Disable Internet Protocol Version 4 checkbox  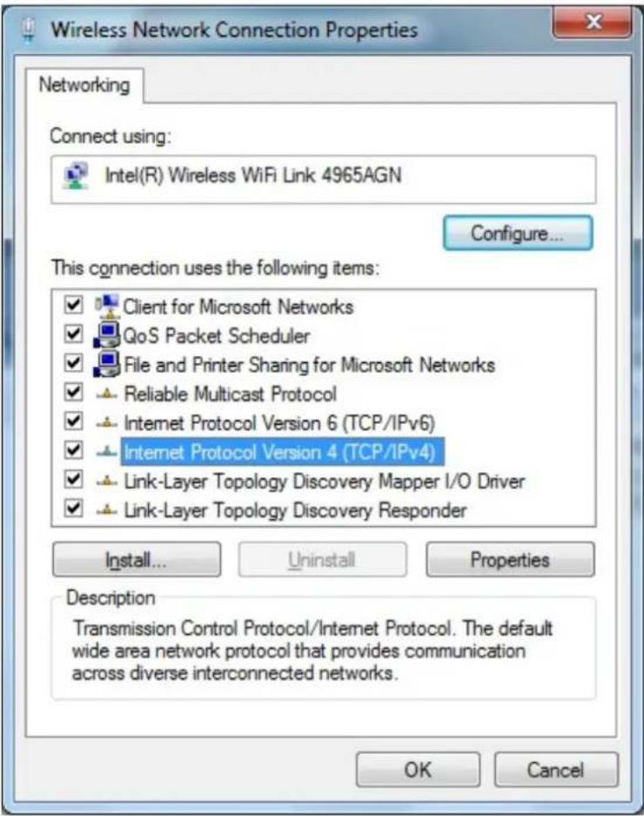pos(73,449)
